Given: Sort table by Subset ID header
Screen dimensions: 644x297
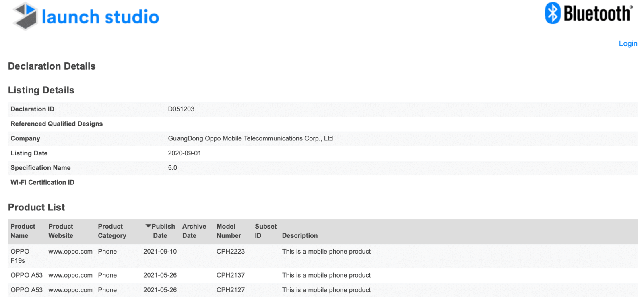Looking at the screenshot, I should 266,231.
